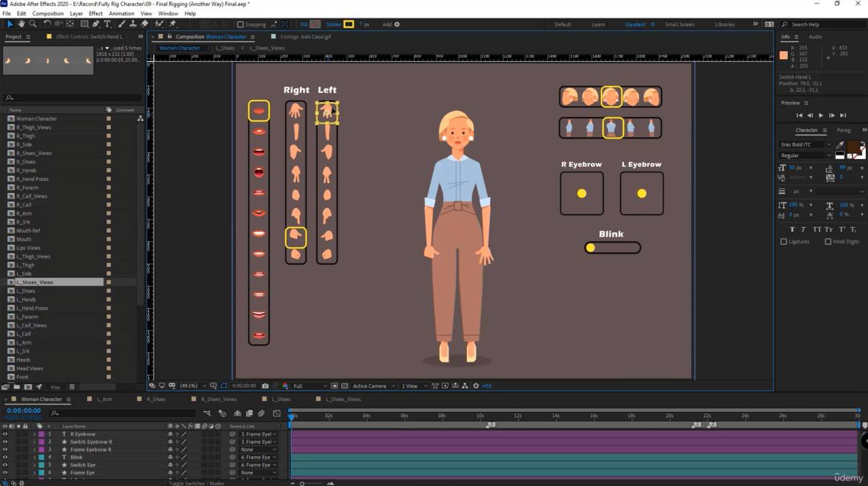The width and height of the screenshot is (868, 486).
Task: Select the Hand tool in the toolbar
Action: (x=21, y=24)
